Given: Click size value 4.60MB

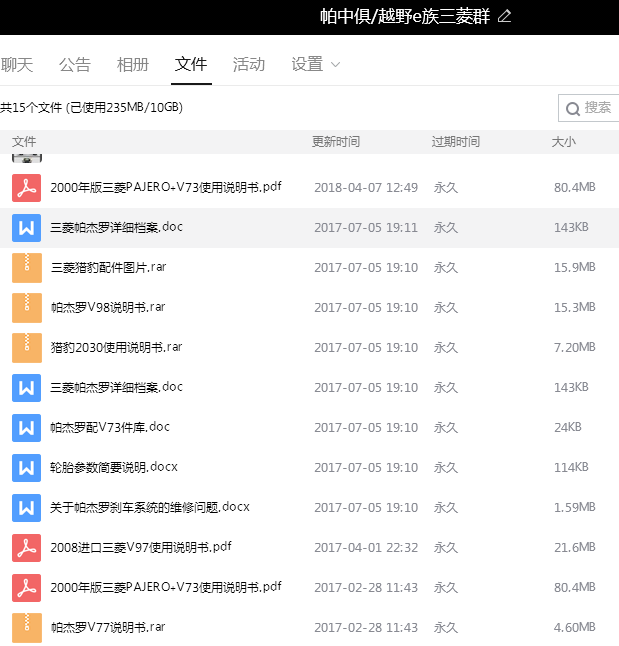Looking at the screenshot, I should click(x=574, y=627).
